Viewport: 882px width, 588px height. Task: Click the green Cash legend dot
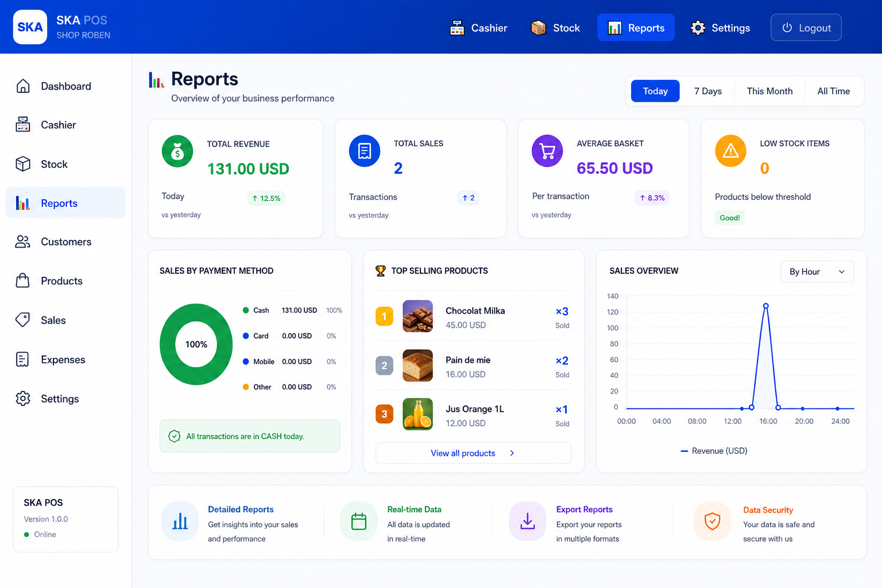[246, 310]
